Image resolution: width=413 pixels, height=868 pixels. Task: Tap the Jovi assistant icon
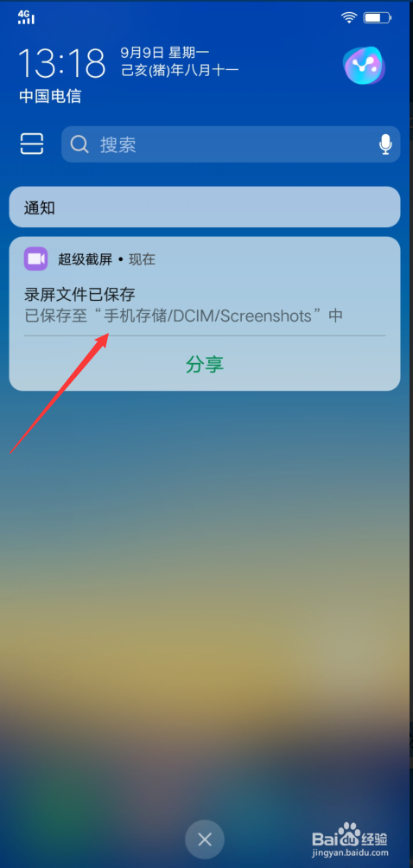[365, 66]
